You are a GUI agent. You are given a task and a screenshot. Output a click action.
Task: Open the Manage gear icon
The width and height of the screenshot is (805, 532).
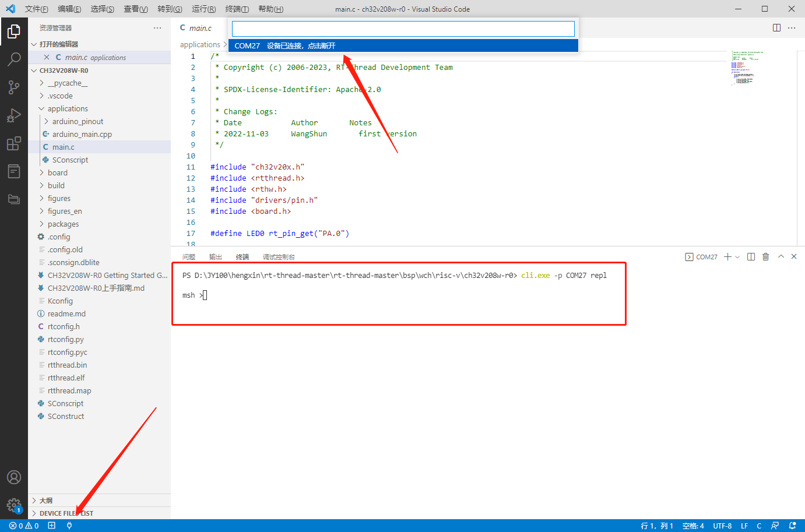coord(14,505)
